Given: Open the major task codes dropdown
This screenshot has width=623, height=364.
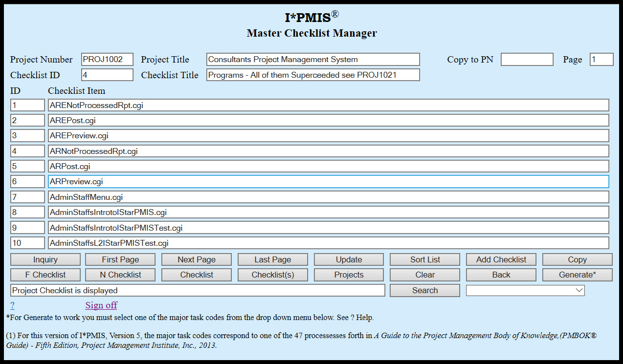Looking at the screenshot, I should (525, 290).
